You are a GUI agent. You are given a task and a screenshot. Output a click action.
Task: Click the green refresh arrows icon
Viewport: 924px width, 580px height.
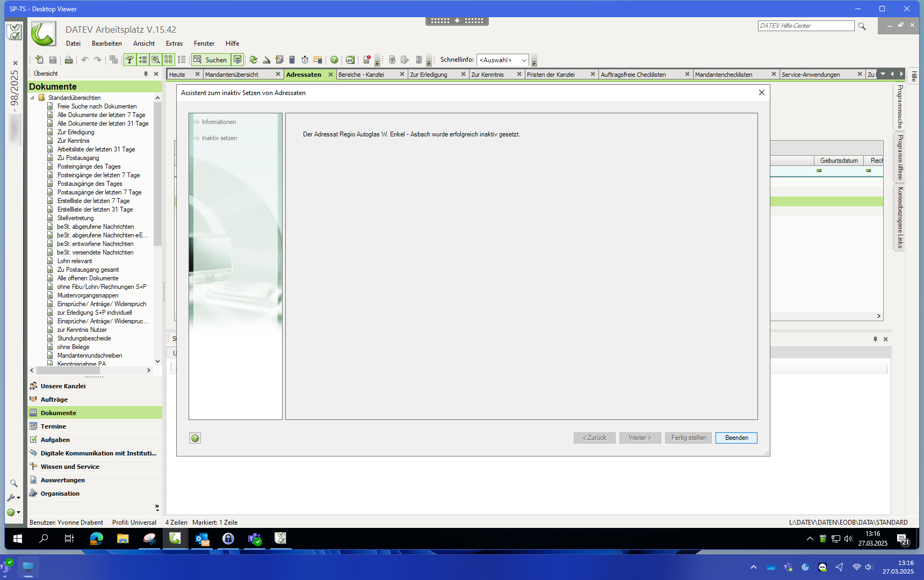253,60
